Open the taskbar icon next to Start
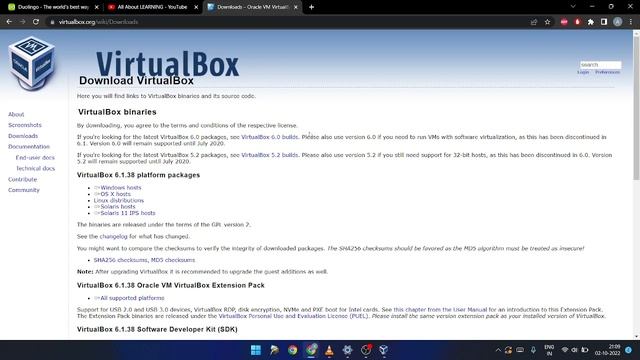This screenshot has width=640, height=360. (x=274, y=350)
